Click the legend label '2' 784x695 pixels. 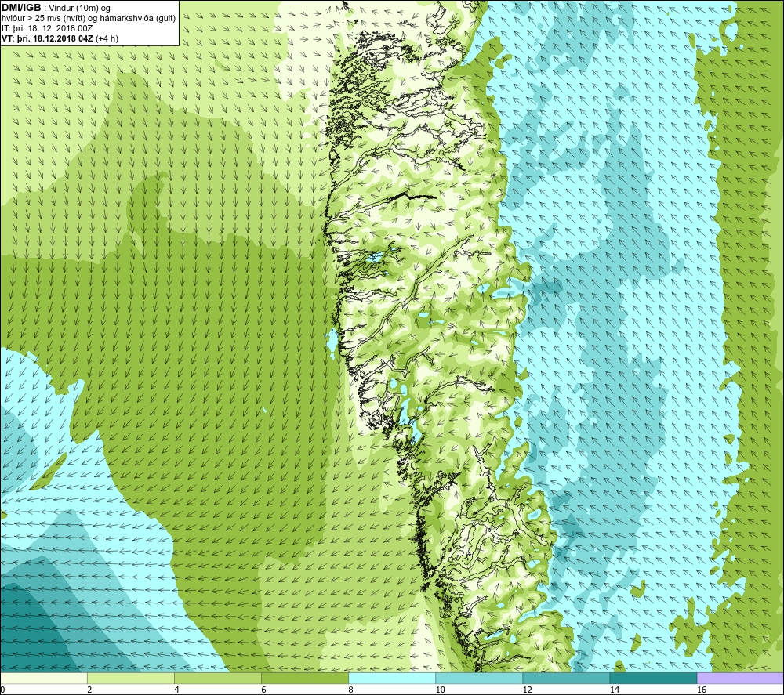[89, 690]
